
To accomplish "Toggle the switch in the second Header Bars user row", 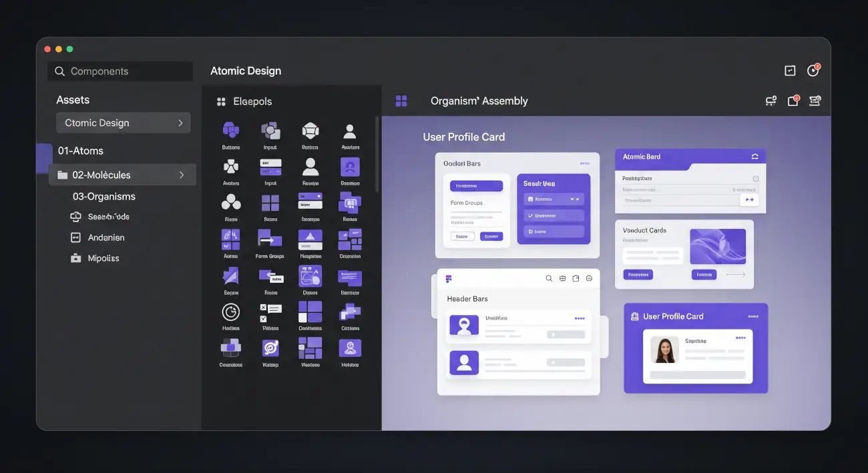I will point(565,362).
